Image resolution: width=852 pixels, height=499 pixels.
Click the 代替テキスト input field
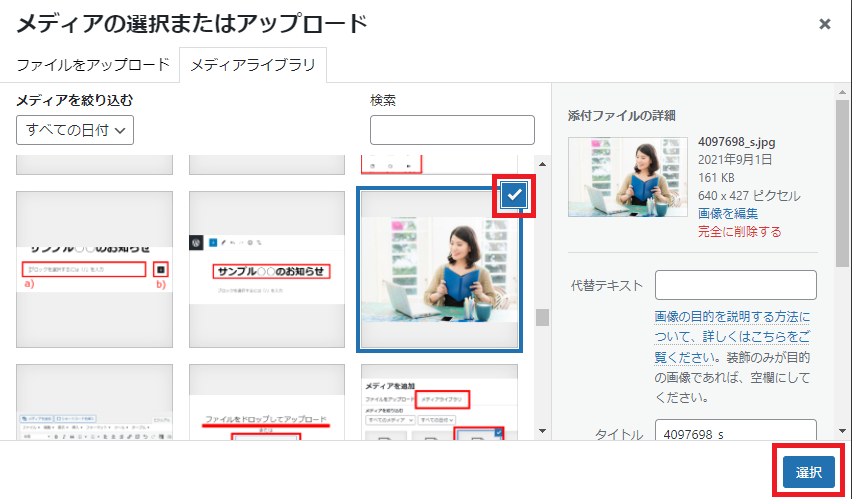736,285
